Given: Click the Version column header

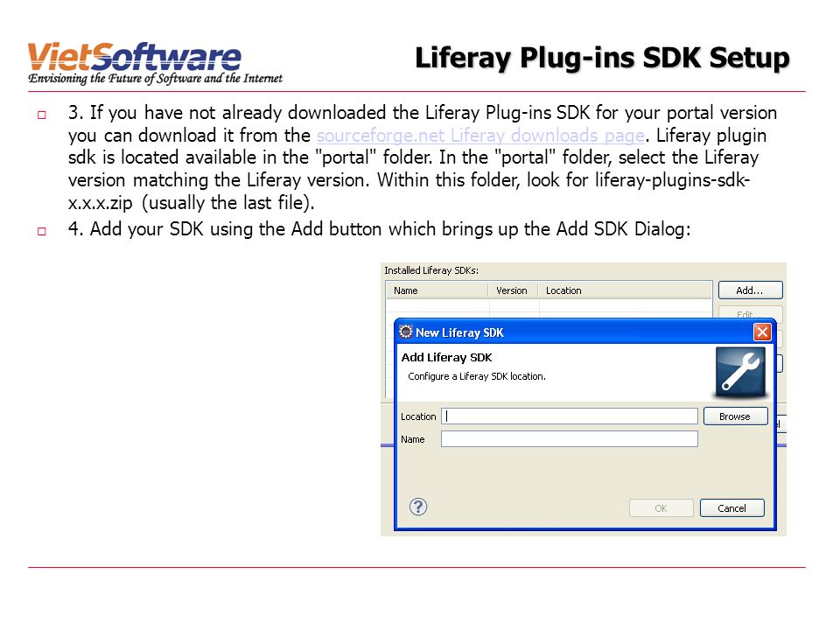Looking at the screenshot, I should coord(512,290).
